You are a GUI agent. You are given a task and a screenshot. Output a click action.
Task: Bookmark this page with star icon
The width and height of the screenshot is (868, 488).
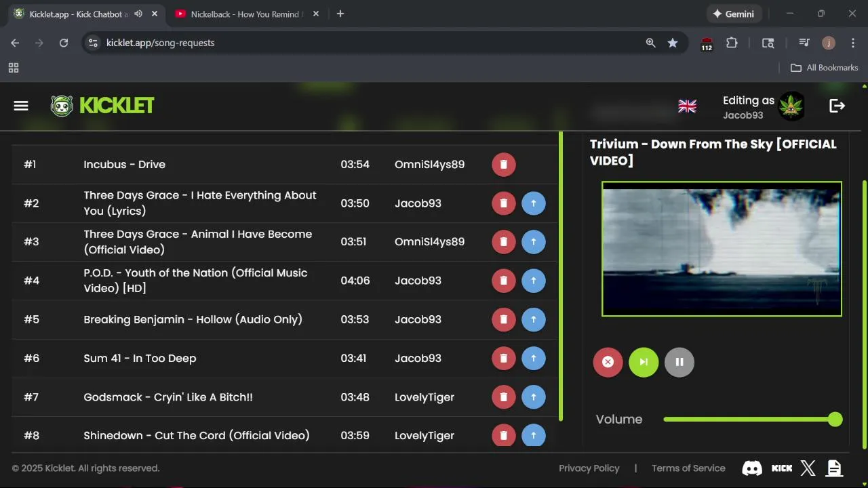coord(673,43)
